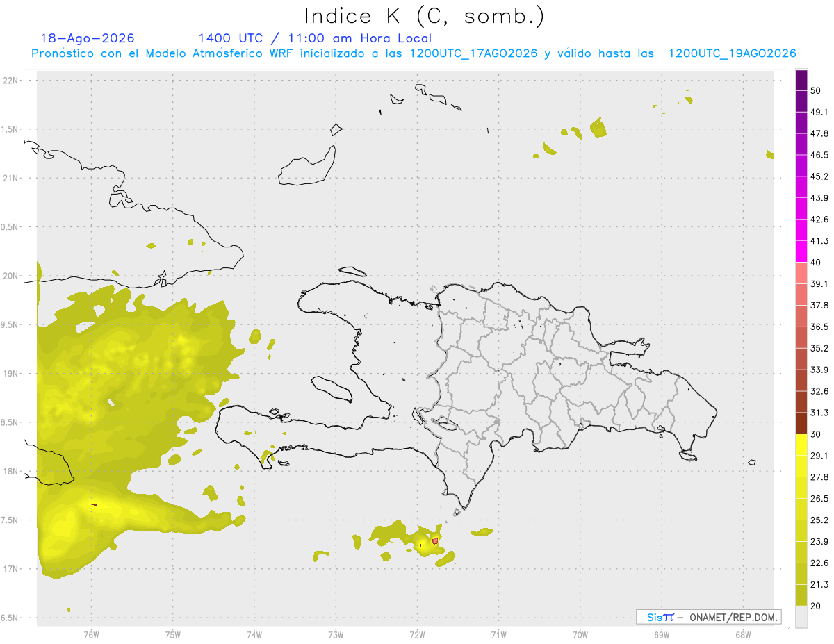Click the latitude axis label "20N"
This screenshot has height=644, width=834.
(x=10, y=276)
